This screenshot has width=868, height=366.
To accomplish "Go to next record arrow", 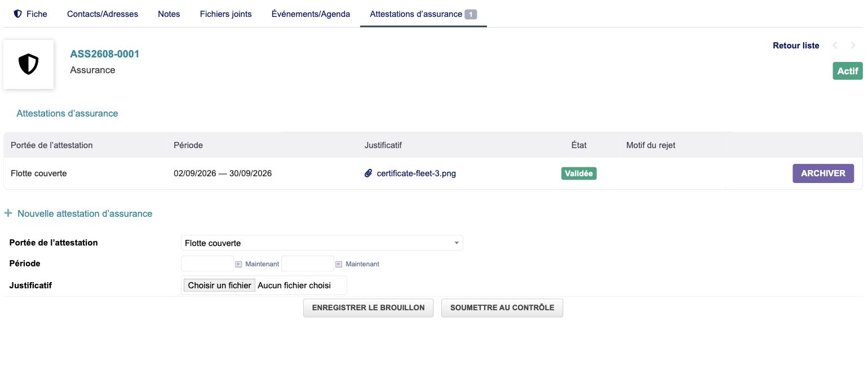I will (x=853, y=46).
